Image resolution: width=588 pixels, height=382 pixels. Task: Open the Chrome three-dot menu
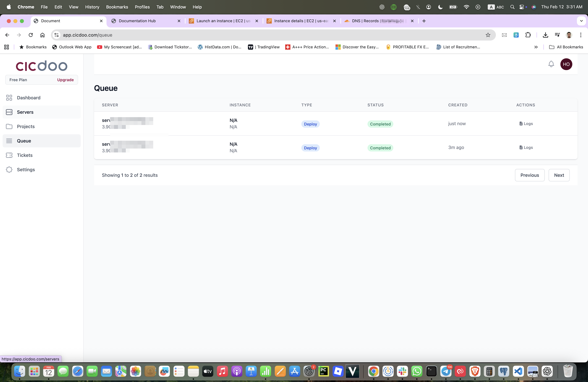point(581,35)
